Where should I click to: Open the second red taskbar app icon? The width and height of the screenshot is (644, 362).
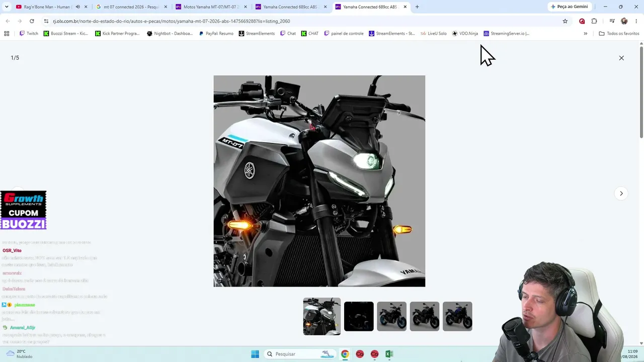[374, 354]
